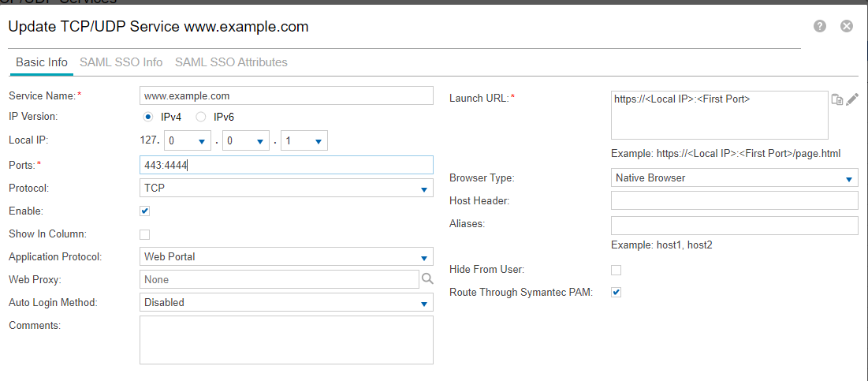Select the IPv4 radio button
868x381 pixels.
tap(147, 117)
